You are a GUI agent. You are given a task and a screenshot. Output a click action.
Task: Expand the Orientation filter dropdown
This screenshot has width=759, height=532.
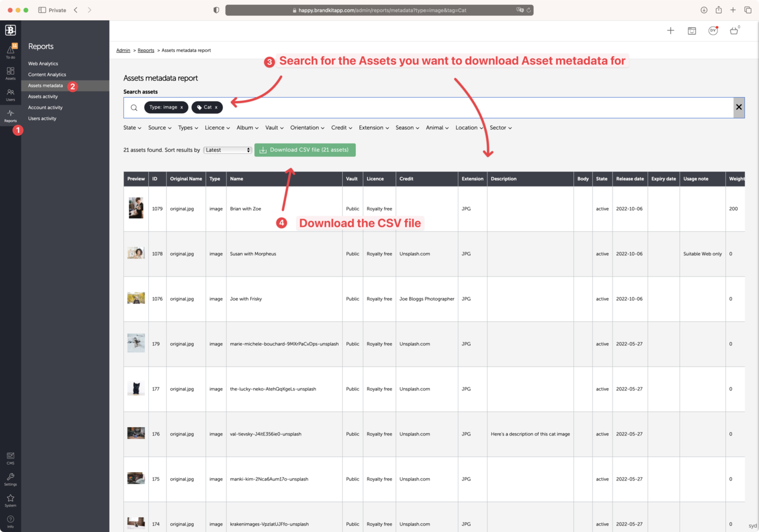307,128
